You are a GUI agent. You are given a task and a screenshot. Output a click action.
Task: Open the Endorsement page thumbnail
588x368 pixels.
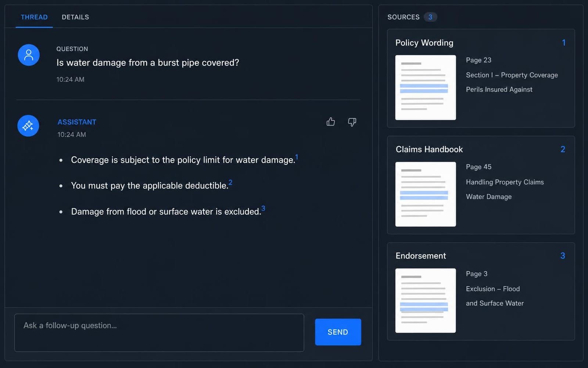pyautogui.click(x=426, y=301)
